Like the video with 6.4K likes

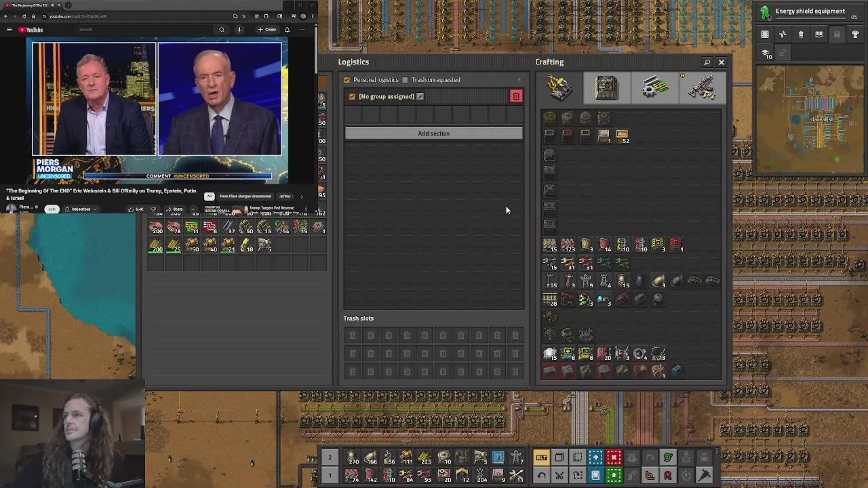[x=136, y=209]
